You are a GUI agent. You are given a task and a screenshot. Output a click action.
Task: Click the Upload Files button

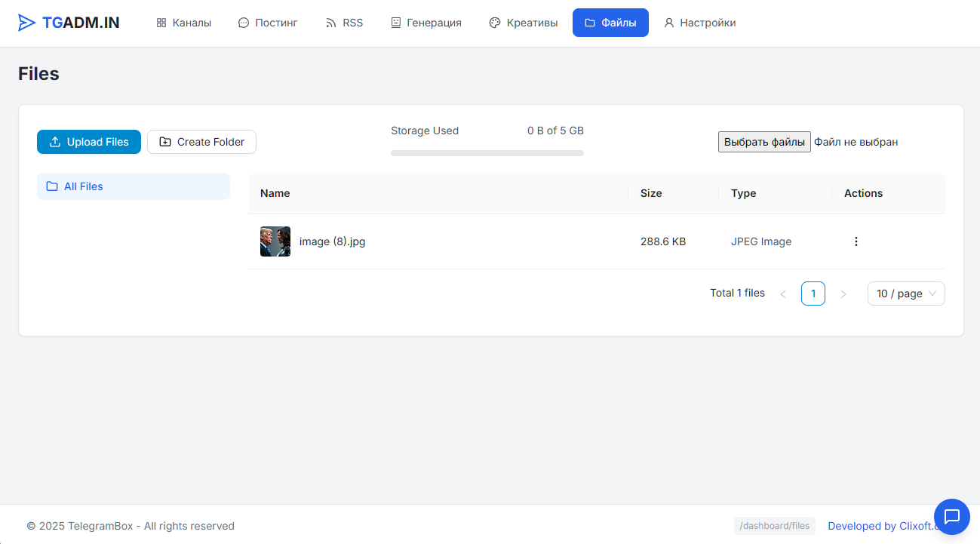pos(89,142)
